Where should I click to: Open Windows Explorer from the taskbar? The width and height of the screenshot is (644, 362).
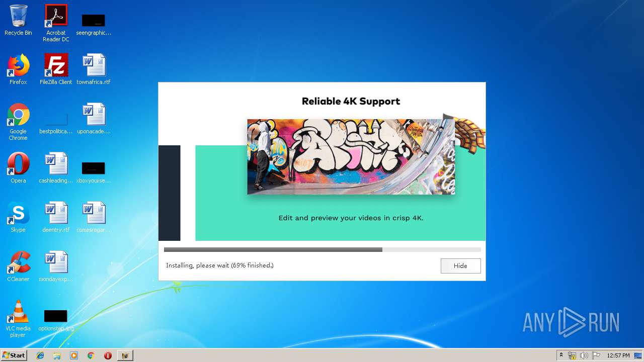[57, 355]
